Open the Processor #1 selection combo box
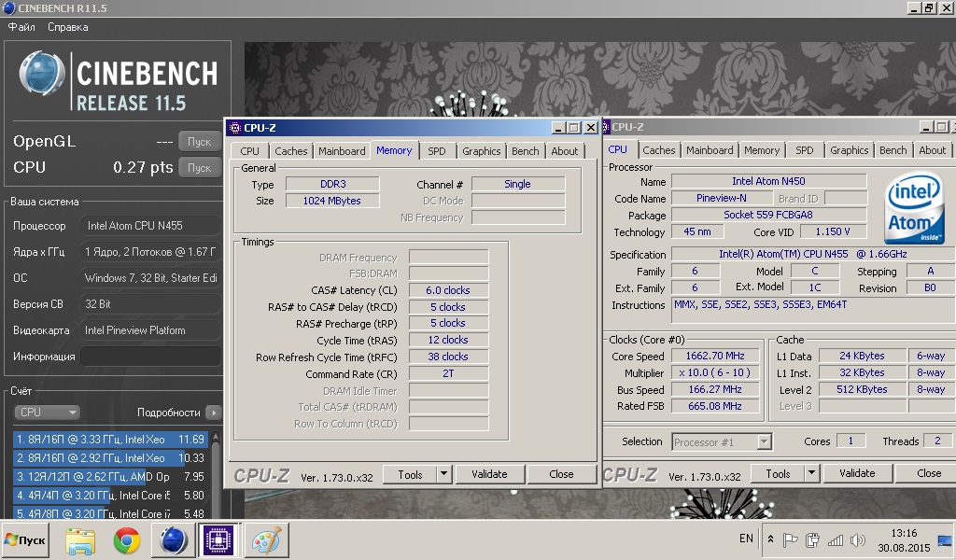The width and height of the screenshot is (956, 560). [722, 441]
